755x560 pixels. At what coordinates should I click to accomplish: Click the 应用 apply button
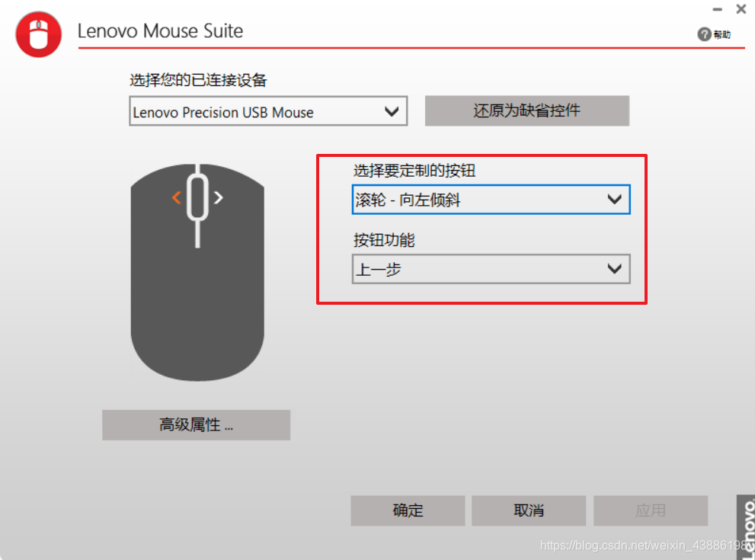tap(651, 510)
